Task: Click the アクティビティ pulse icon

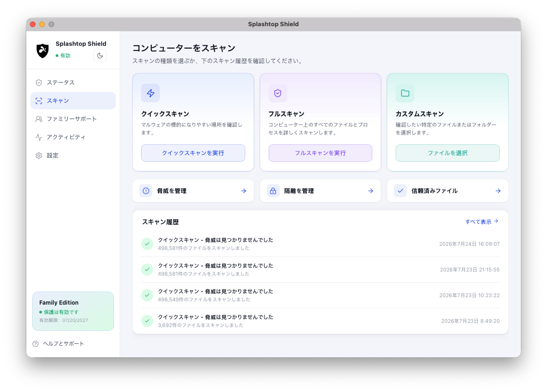Action: [x=39, y=137]
